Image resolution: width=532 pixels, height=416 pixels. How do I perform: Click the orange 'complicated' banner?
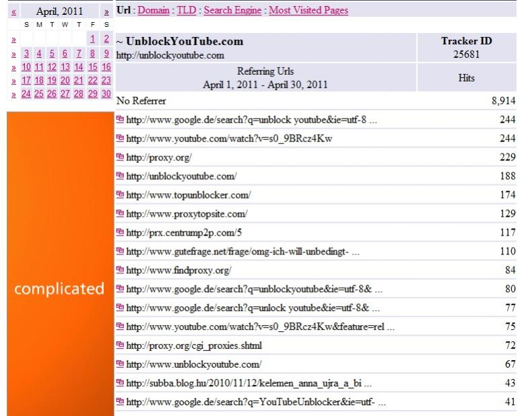[59, 289]
